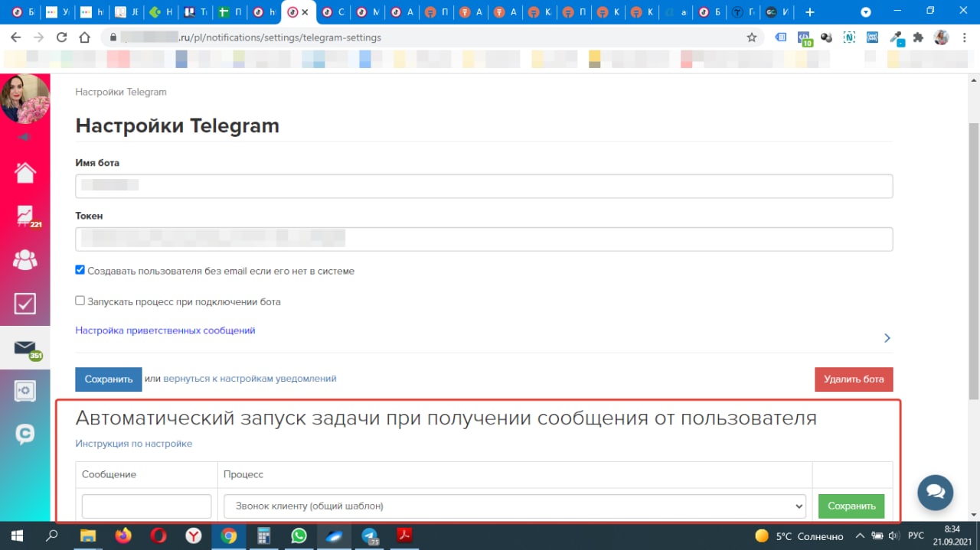The height and width of the screenshot is (550, 980).
Task: Click the Сообщение text input
Action: (146, 506)
